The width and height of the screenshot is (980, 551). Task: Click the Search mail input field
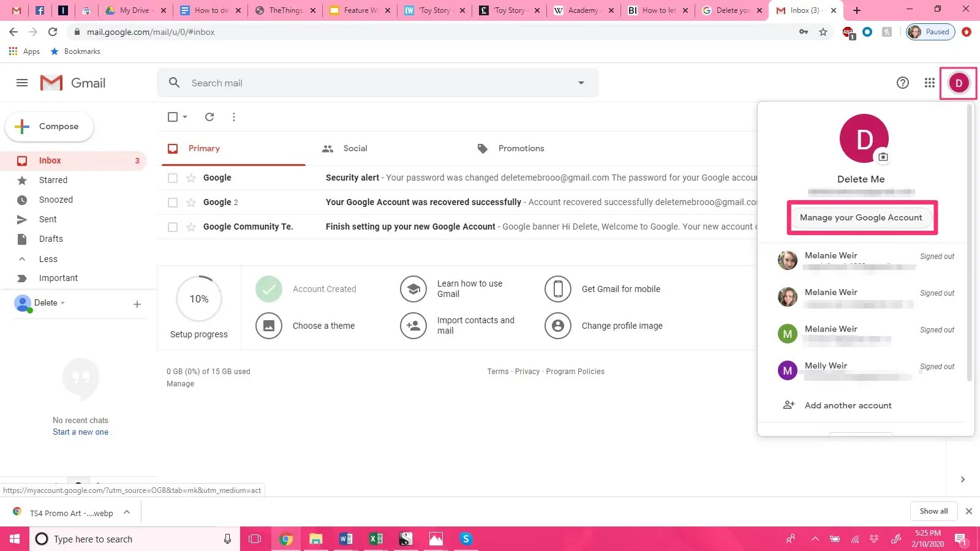367,83
